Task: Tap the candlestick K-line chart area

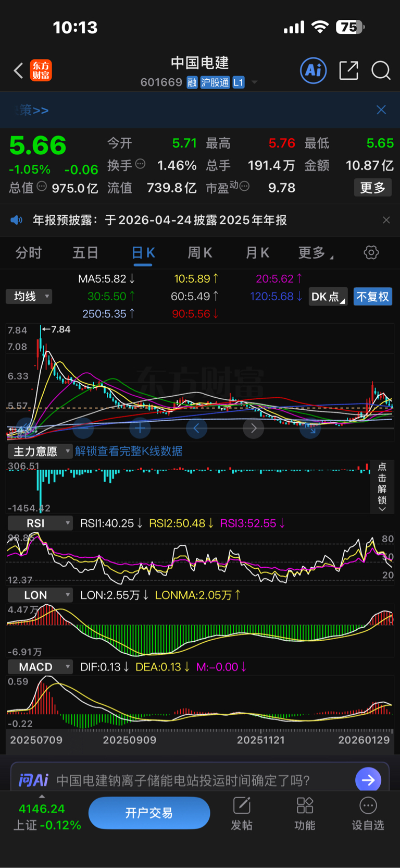Action: [x=200, y=382]
